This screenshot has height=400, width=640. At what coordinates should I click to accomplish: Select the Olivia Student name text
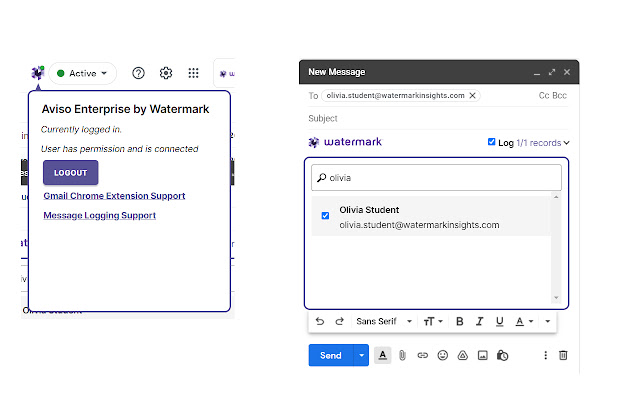point(369,210)
